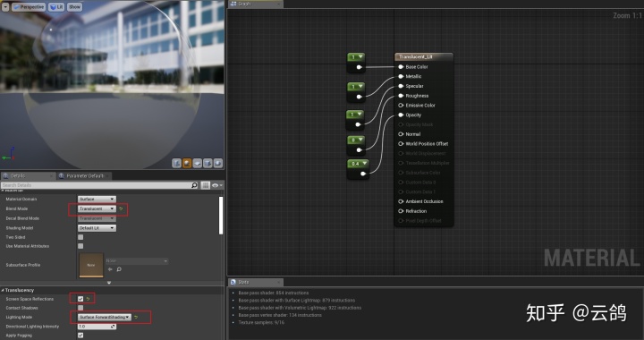Browse to Subsurface Profile asset magnifier
This screenshot has height=340, width=644.
119,269
